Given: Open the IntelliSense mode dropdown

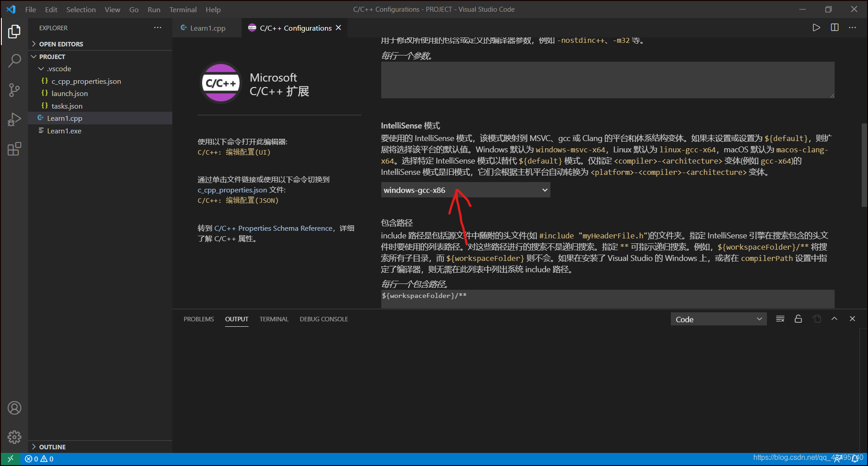Looking at the screenshot, I should coord(465,190).
